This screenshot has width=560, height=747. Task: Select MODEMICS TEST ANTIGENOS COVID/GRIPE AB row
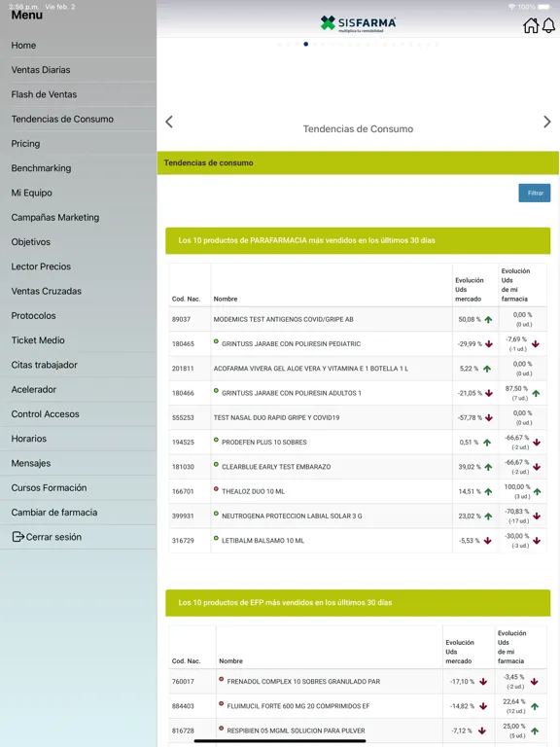coord(358,319)
